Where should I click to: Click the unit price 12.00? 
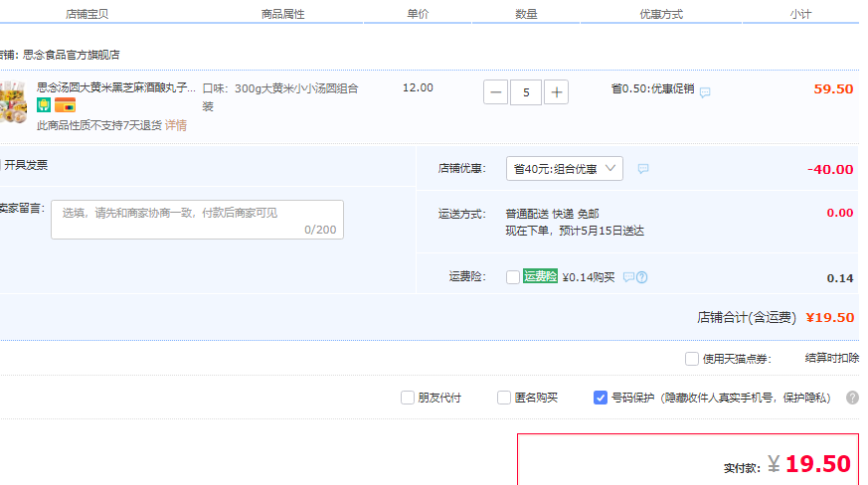tap(418, 88)
